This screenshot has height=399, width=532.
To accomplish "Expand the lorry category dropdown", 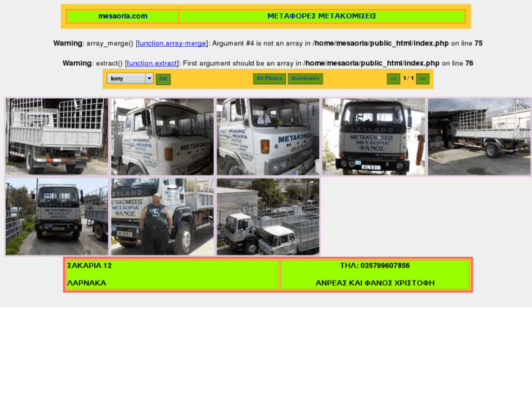I will pos(130,78).
